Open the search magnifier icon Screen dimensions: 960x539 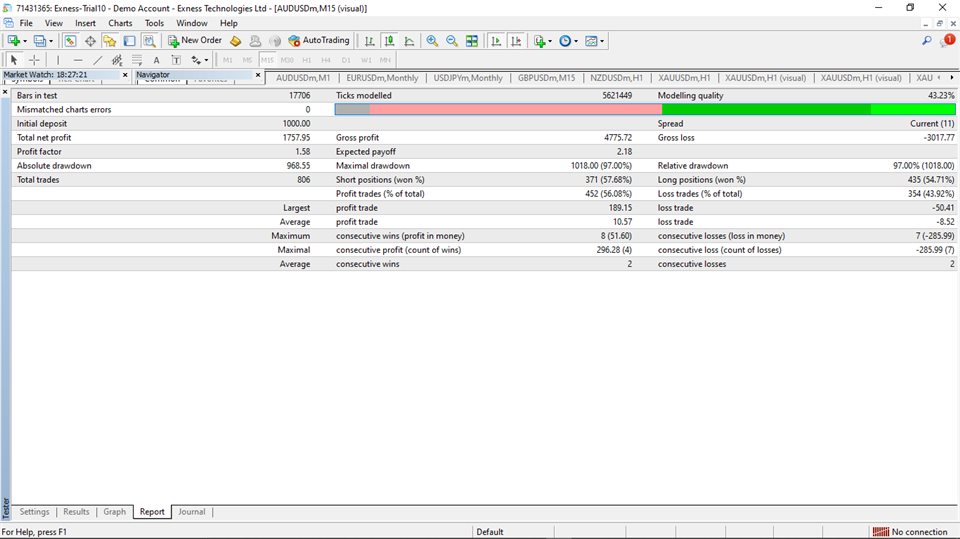[927, 40]
